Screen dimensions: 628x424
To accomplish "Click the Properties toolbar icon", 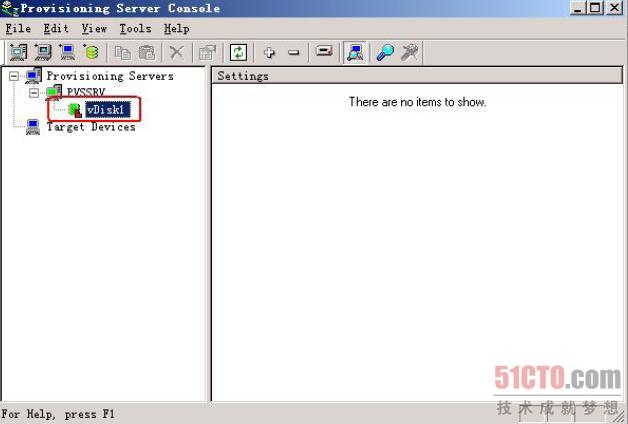I will pos(207,52).
